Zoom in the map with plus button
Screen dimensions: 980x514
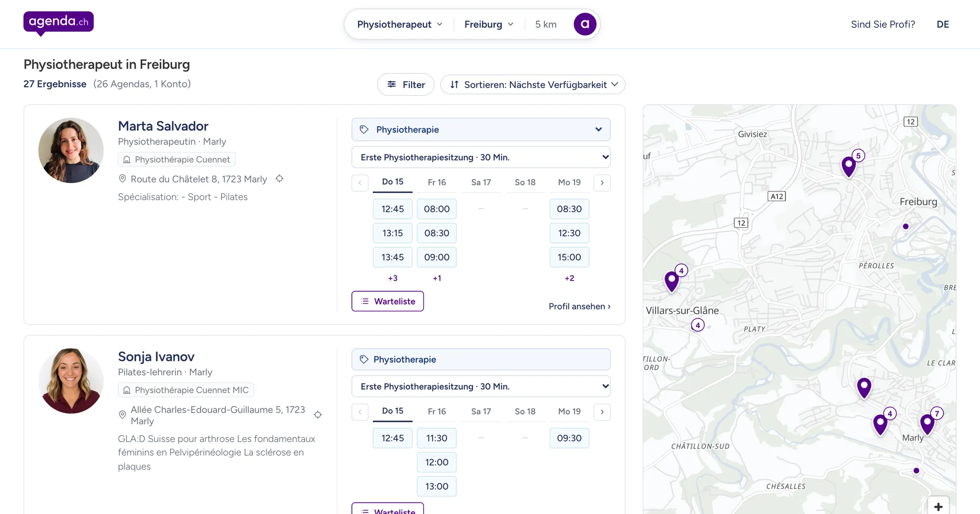[938, 506]
